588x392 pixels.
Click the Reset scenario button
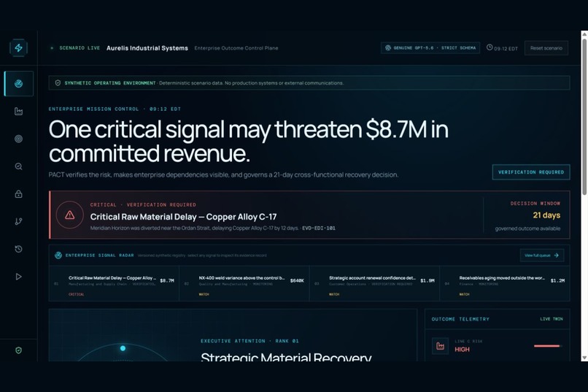[546, 48]
